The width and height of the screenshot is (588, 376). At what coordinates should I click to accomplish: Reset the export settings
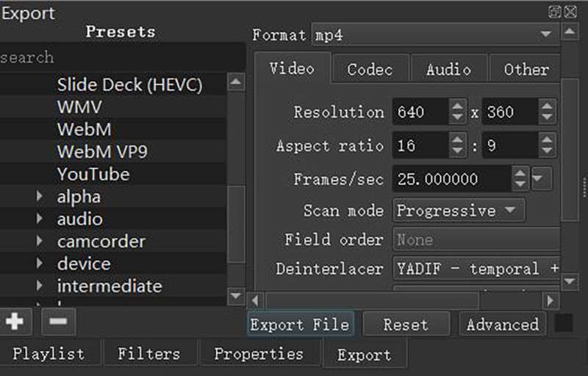(406, 325)
